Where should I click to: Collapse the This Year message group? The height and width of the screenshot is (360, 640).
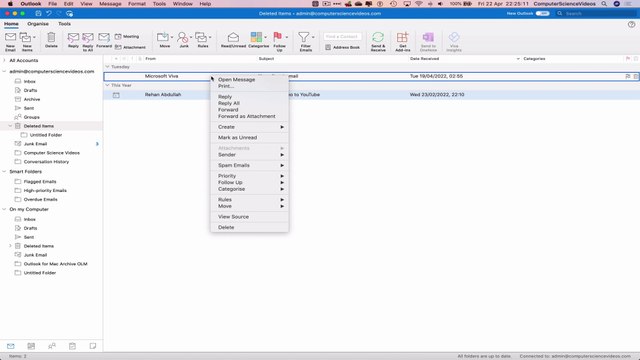coord(107,85)
